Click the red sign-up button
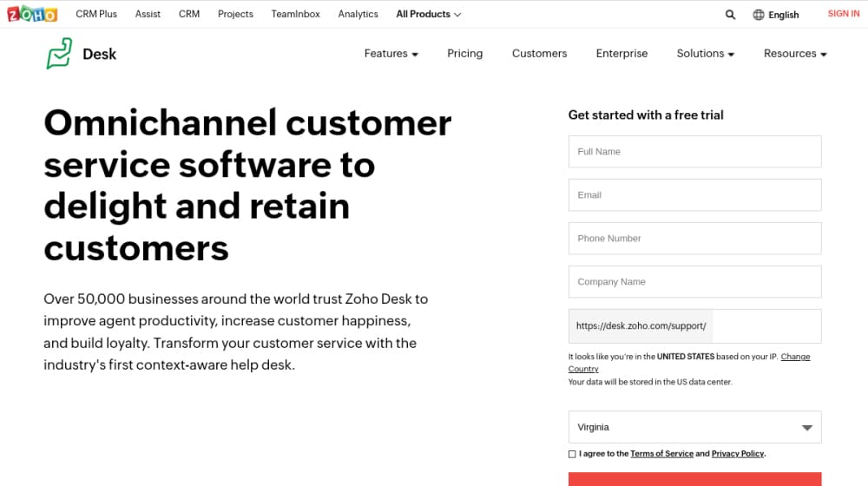 tap(694, 479)
